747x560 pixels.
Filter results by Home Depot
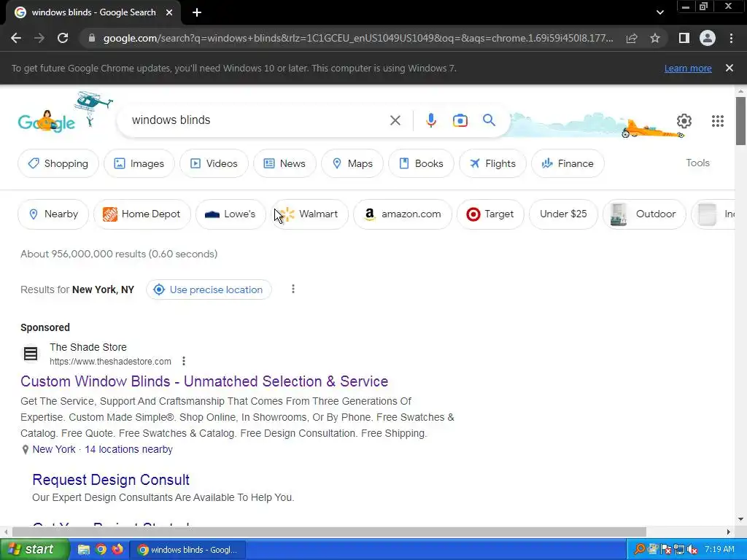pyautogui.click(x=142, y=214)
